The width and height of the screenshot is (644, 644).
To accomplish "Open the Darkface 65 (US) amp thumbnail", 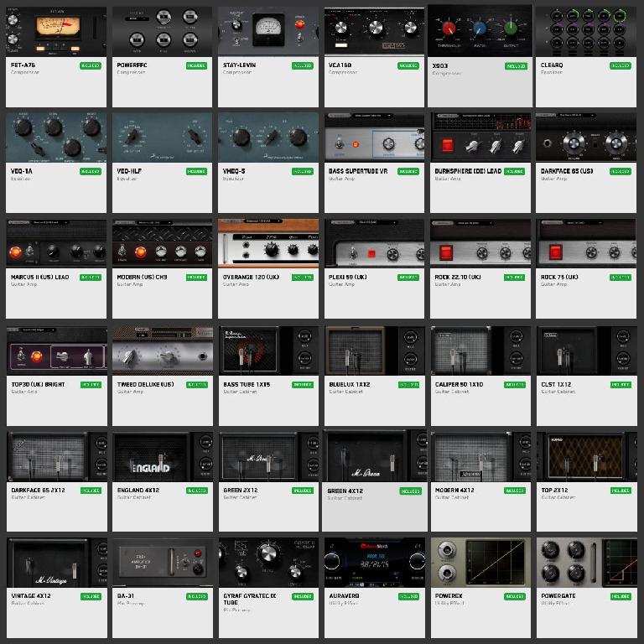I will (586, 138).
